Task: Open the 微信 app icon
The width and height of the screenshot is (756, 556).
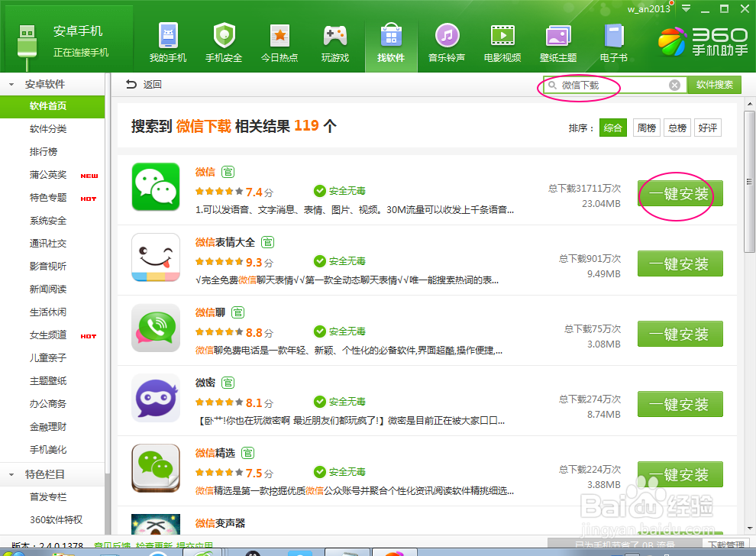Action: 156,186
